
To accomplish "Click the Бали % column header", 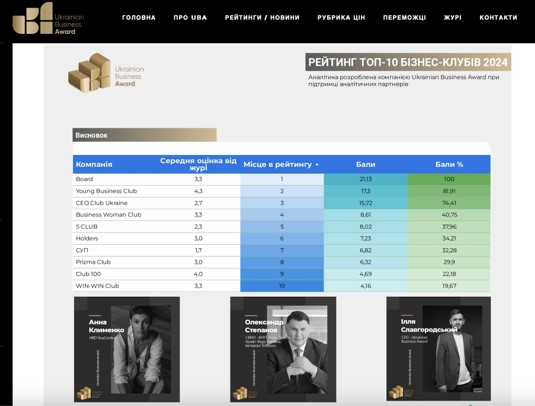I will (449, 164).
